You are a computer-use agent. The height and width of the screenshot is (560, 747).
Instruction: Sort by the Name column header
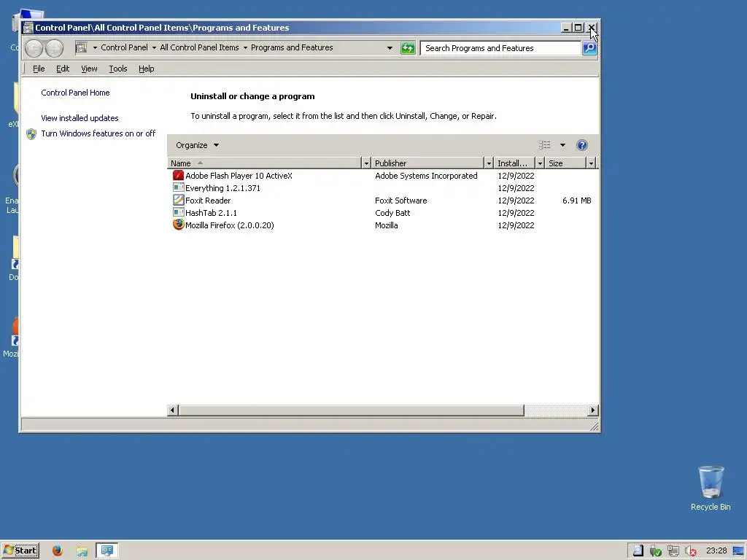(264, 163)
